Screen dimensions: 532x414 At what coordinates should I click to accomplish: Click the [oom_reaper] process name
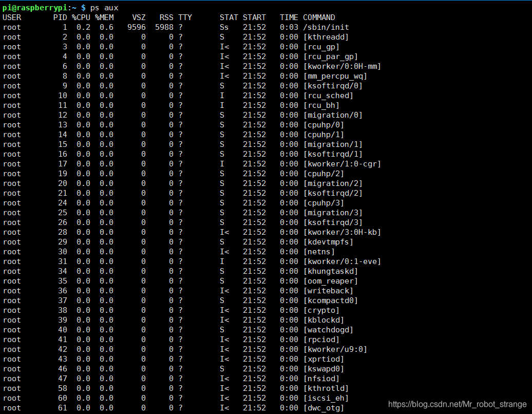point(331,281)
